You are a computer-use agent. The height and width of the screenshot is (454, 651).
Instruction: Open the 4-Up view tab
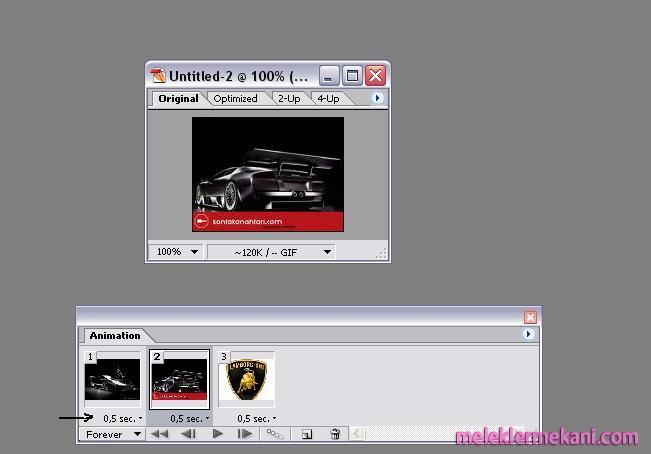tap(328, 98)
